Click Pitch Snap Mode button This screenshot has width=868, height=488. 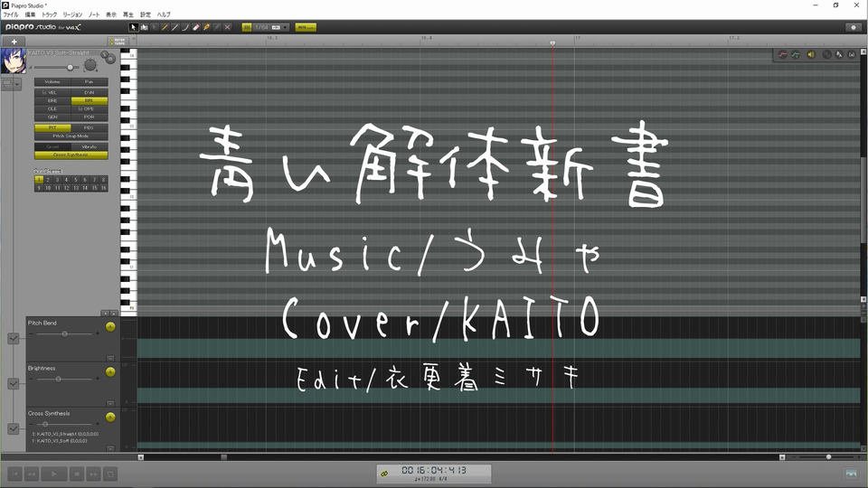(71, 136)
